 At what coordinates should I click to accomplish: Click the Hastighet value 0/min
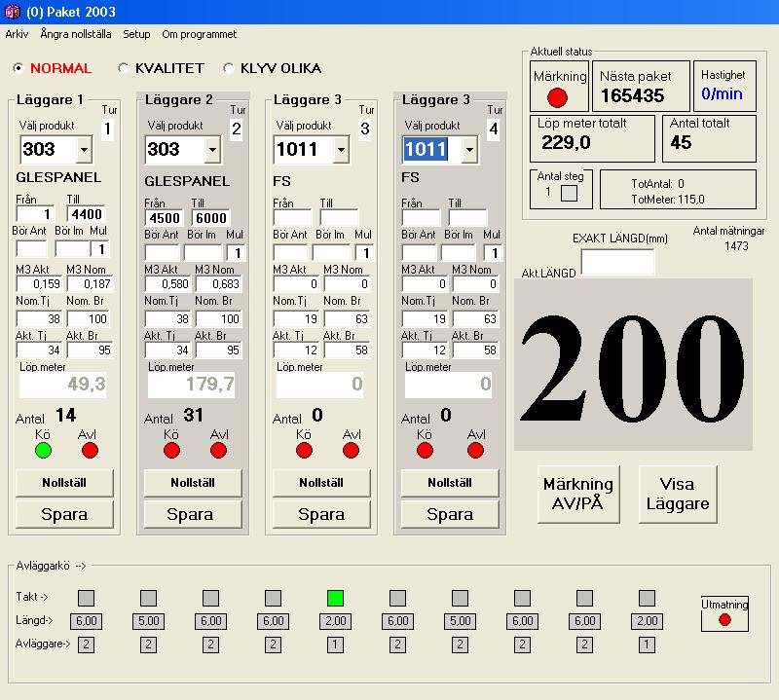722,93
